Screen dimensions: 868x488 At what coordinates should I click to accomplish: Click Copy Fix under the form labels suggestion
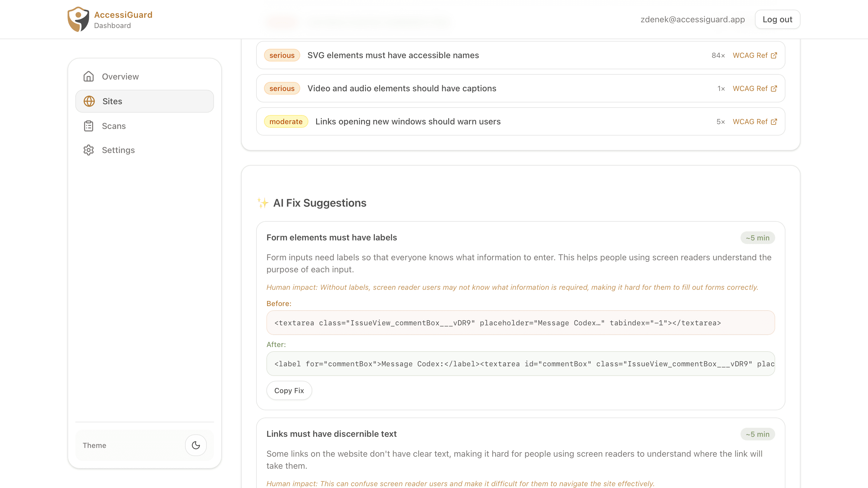(x=289, y=390)
